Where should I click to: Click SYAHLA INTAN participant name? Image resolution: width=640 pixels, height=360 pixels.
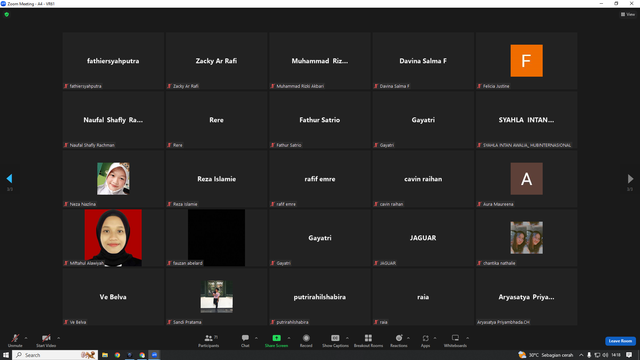pyautogui.click(x=527, y=120)
